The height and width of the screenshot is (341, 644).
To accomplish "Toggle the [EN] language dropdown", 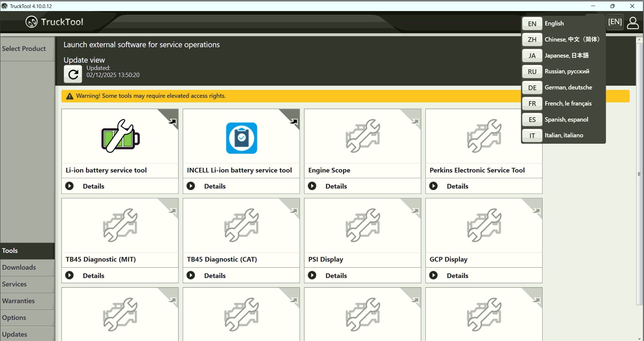I will (x=615, y=22).
